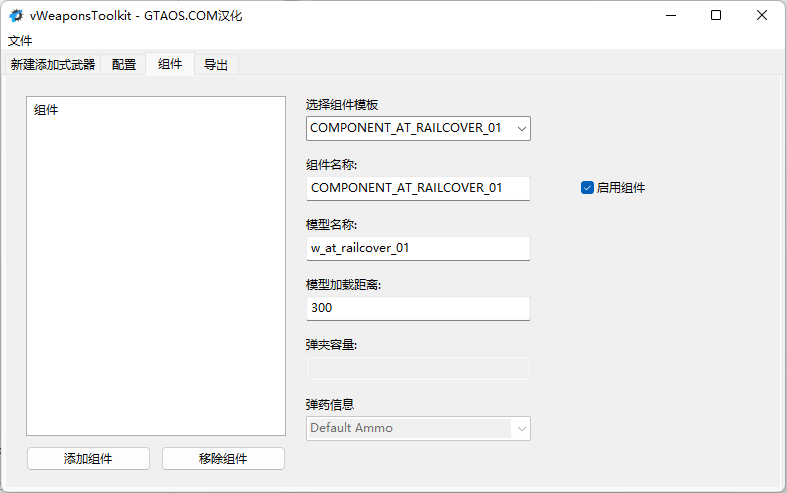Click the 添加组件 button
This screenshot has height=493, width=787.
coord(88,459)
